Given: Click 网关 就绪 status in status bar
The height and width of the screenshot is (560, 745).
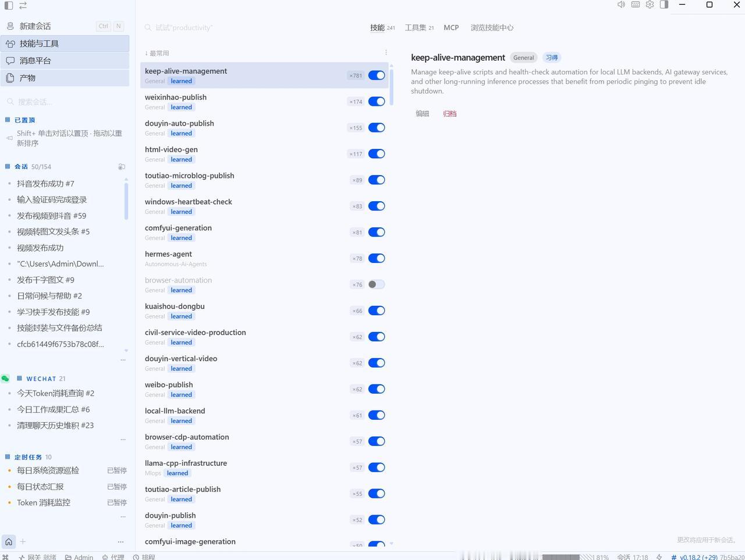Looking at the screenshot, I should 37,557.
